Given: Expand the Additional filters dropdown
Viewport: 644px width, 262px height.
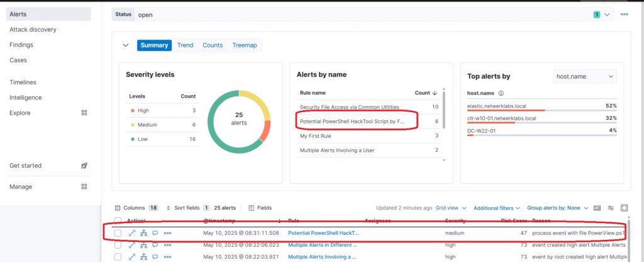Looking at the screenshot, I should pos(497,208).
